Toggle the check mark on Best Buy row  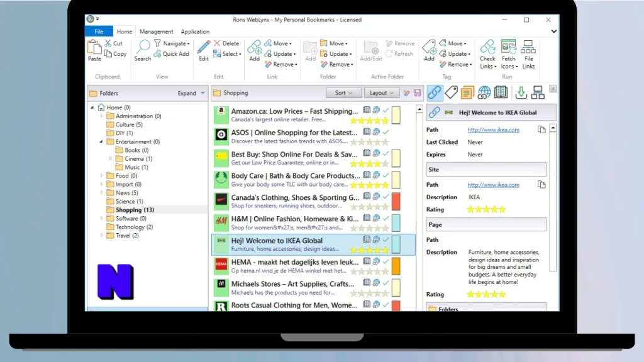(x=386, y=153)
